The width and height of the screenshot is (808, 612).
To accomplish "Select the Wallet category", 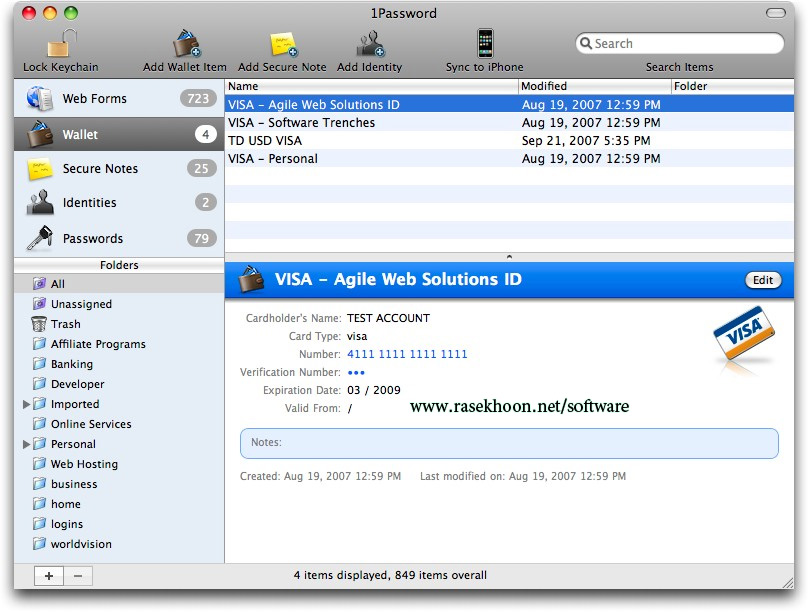I will coord(119,134).
